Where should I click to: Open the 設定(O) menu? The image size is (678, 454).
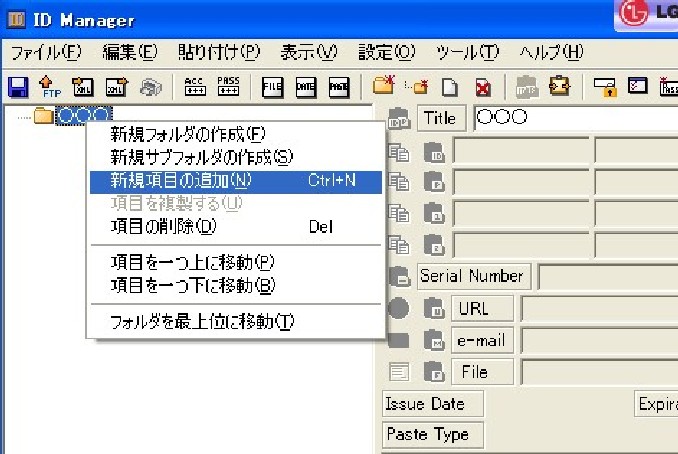click(x=387, y=53)
